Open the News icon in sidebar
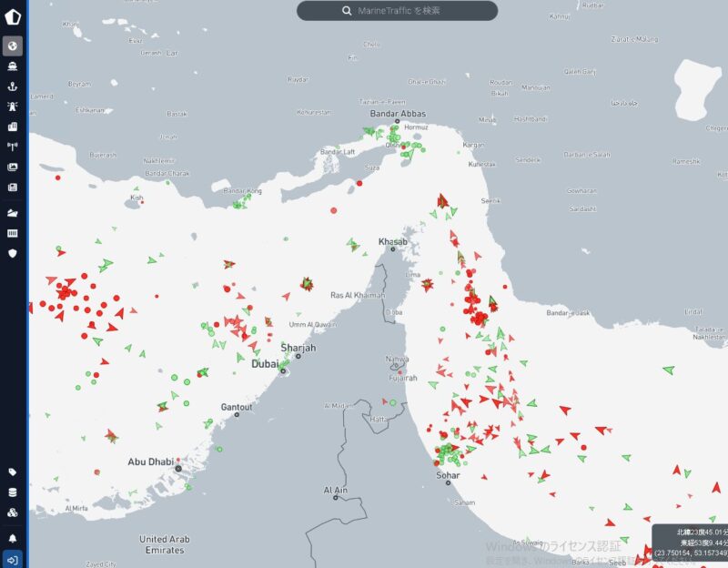 click(x=13, y=188)
